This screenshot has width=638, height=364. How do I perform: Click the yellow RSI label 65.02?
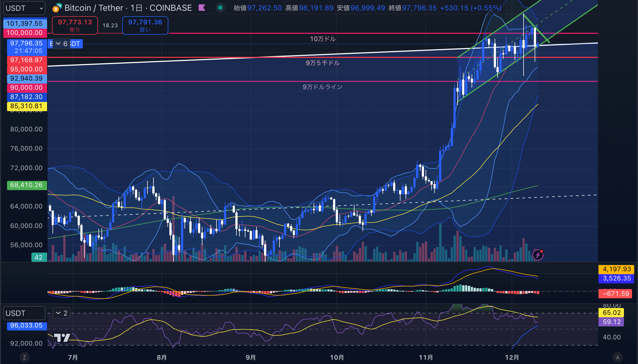[x=611, y=313]
